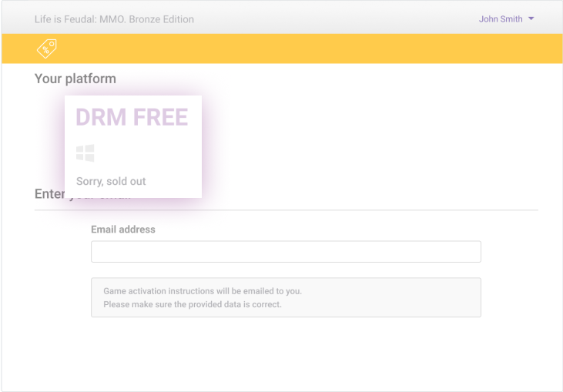
Task: Open the John Smith account dropdown arrow
Action: coord(531,18)
